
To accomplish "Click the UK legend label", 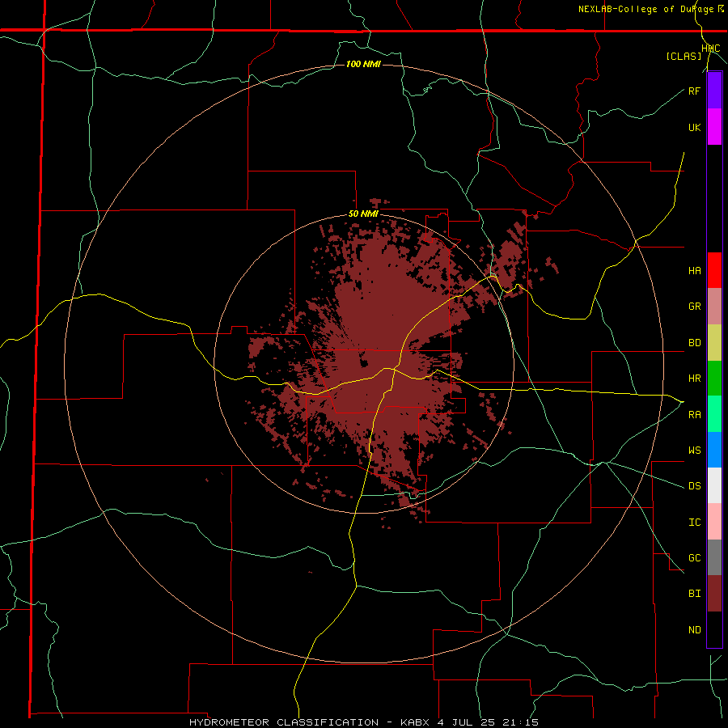I will 694,127.
